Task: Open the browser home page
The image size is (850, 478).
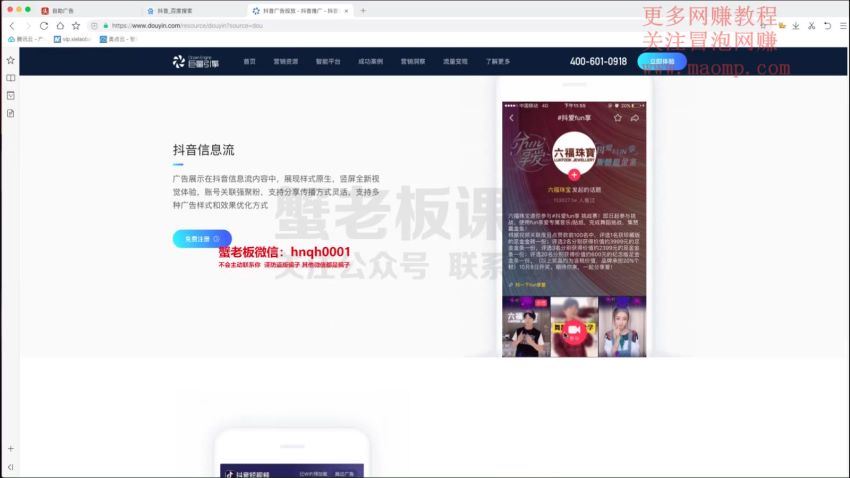Action: tap(60, 25)
